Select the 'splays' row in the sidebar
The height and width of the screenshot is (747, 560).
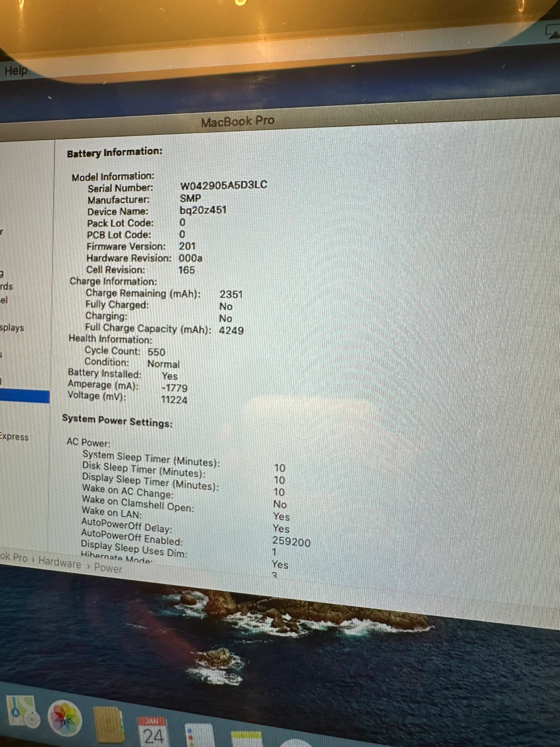[x=12, y=328]
